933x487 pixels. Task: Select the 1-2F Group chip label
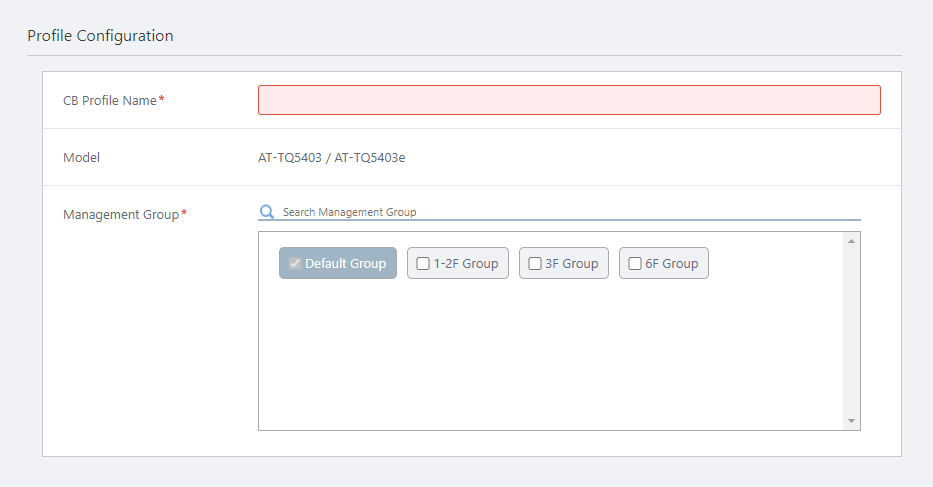pos(466,264)
